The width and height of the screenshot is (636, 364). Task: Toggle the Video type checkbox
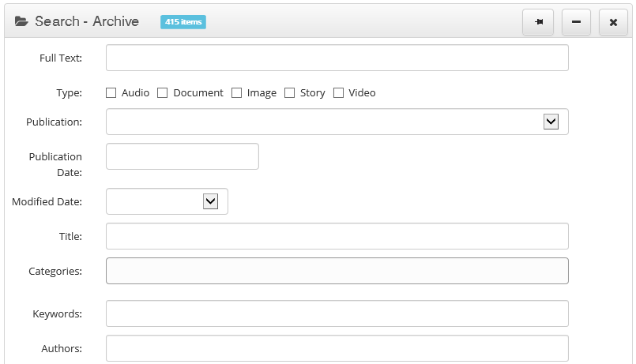pos(338,93)
